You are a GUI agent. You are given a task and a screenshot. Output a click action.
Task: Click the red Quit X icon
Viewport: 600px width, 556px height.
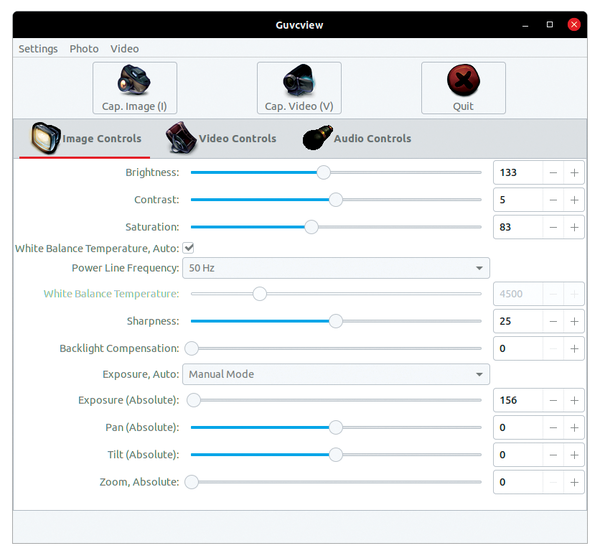[x=463, y=80]
